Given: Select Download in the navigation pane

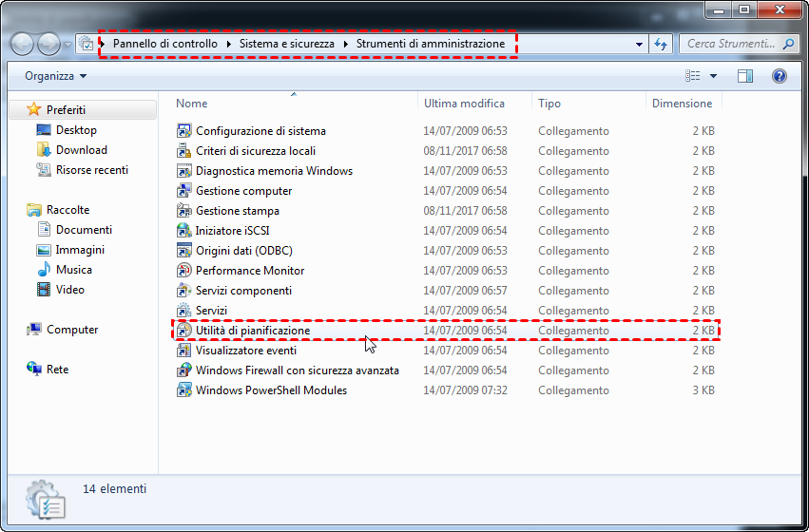Looking at the screenshot, I should click(x=82, y=150).
